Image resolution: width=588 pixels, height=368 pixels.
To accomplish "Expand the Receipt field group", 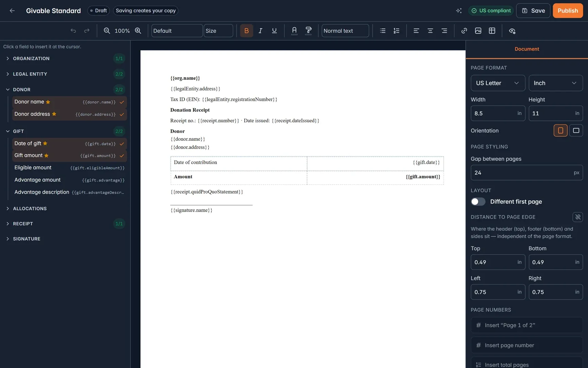I will click(x=65, y=224).
